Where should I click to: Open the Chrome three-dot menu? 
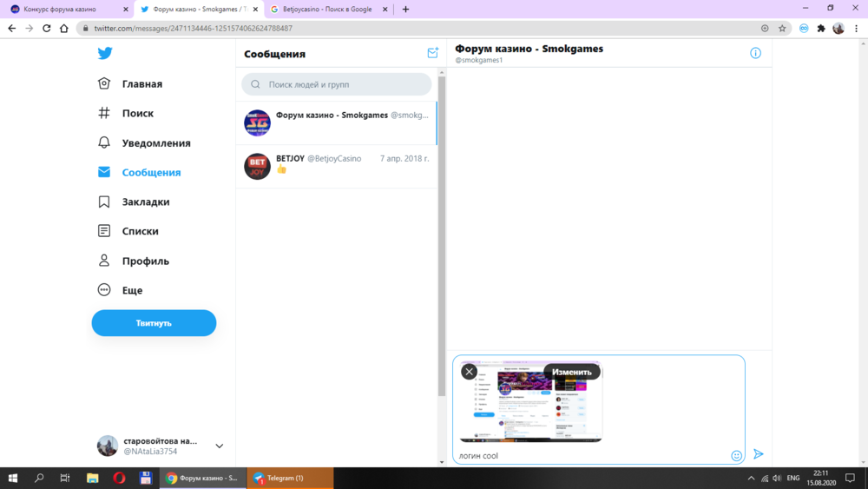(x=856, y=29)
